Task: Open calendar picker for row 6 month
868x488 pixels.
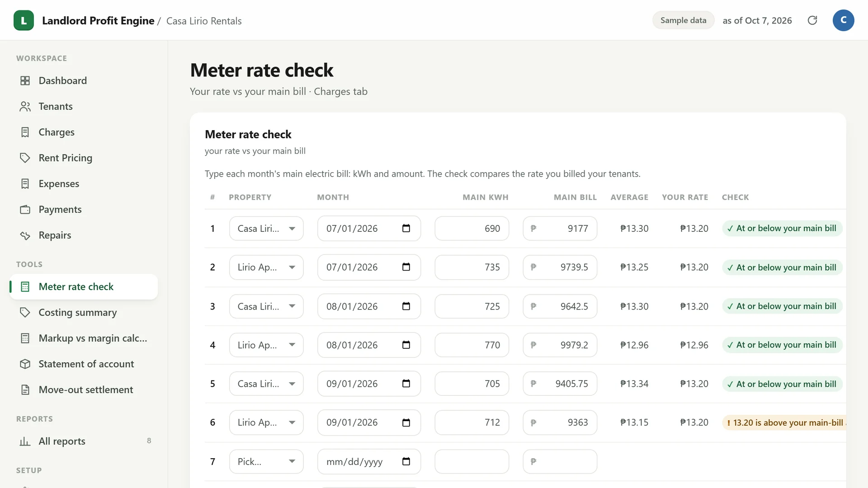Action: pos(406,422)
